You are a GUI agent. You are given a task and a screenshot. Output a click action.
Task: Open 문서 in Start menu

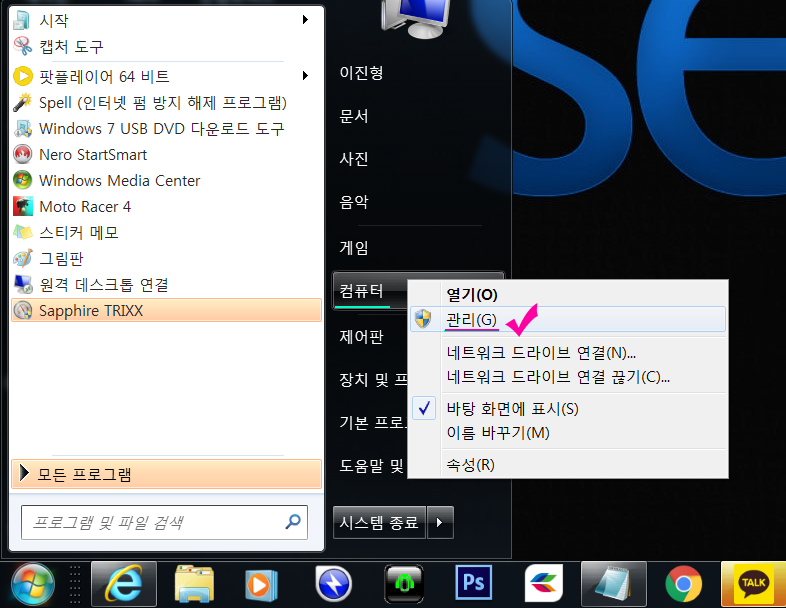pos(354,116)
